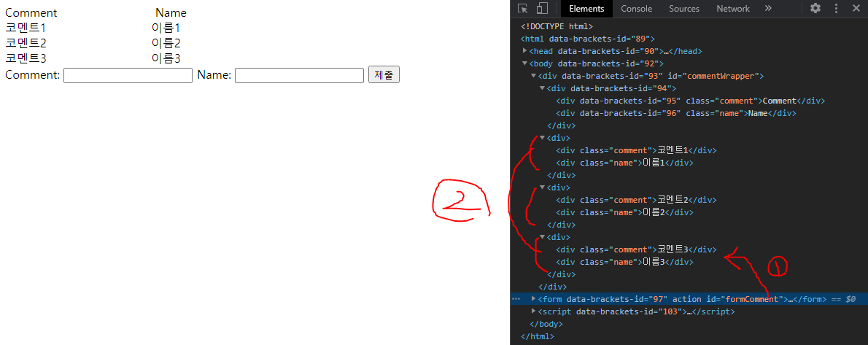Switch to the Network tab
Screen dimensions: 868x345
pos(733,8)
